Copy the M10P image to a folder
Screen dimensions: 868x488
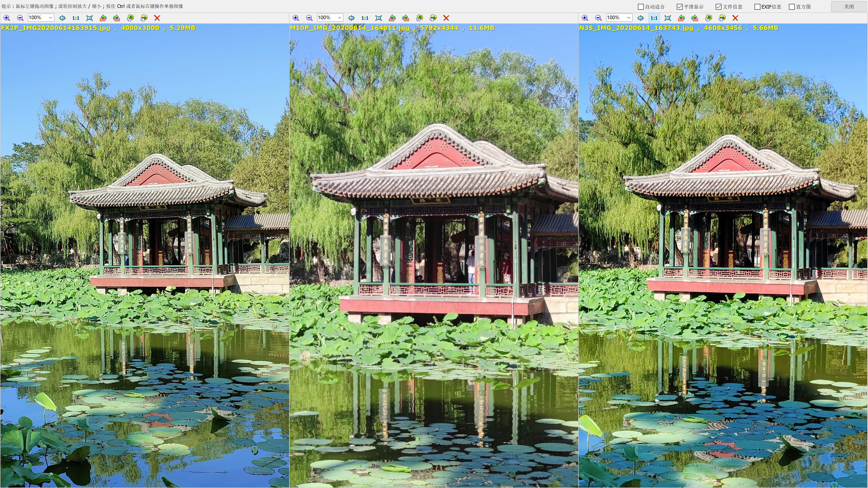coord(420,18)
